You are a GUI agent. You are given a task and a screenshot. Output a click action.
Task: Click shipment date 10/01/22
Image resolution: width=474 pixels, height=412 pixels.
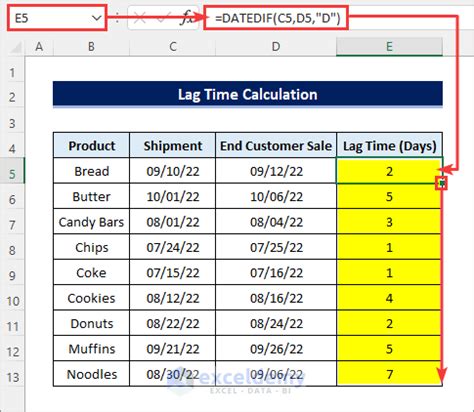pos(173,196)
